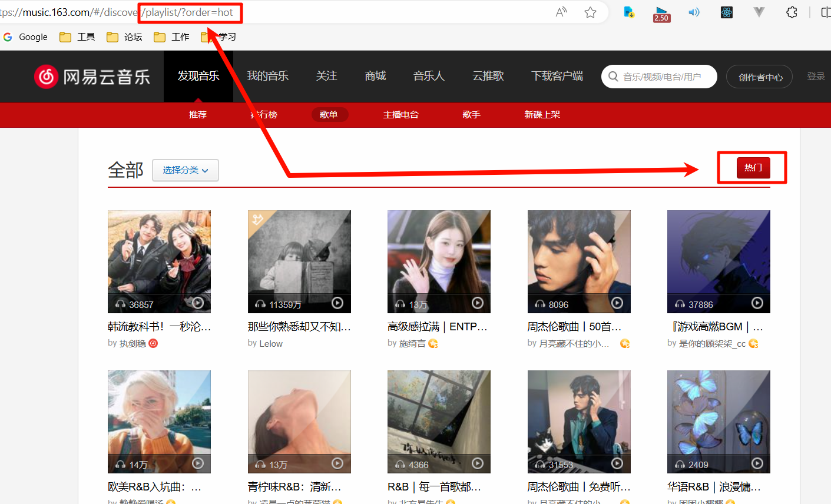Image resolution: width=831 pixels, height=504 pixels.
Task: Click the 创作者中心 button
Action: coord(760,77)
